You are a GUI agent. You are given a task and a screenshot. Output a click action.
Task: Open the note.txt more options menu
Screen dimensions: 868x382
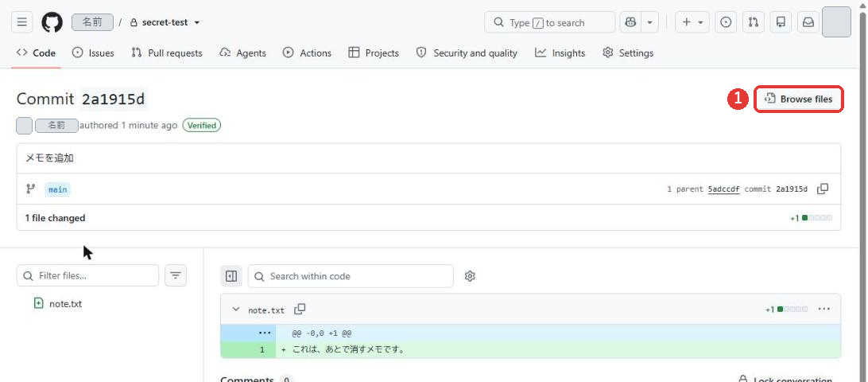tap(823, 309)
